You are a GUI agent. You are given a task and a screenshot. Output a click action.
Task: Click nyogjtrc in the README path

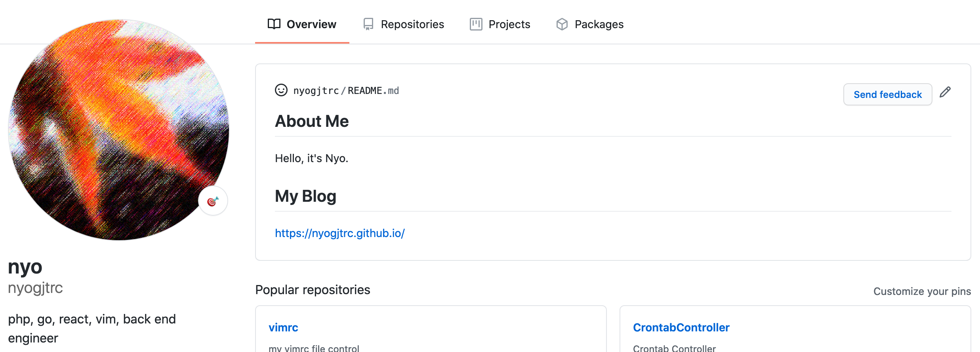pyautogui.click(x=316, y=91)
